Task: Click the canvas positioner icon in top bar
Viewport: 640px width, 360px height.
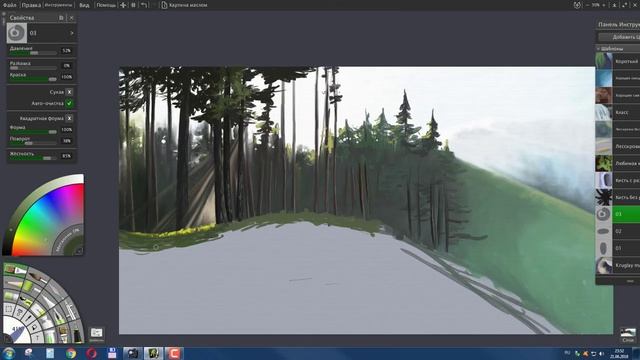Action: pyautogui.click(x=123, y=5)
